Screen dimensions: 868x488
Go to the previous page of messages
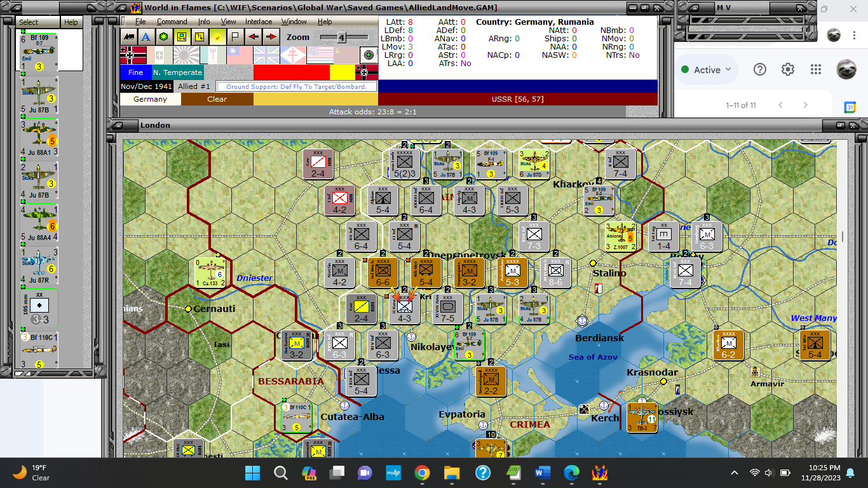click(x=780, y=105)
